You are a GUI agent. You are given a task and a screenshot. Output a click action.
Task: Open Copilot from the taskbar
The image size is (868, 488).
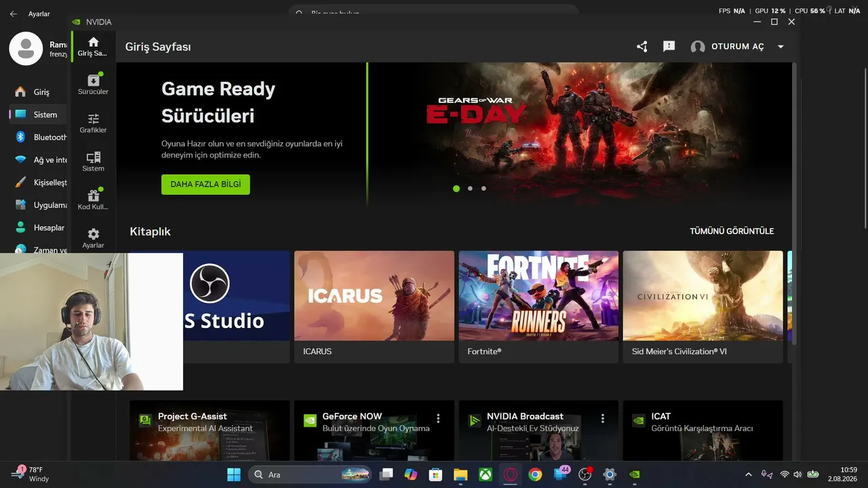coord(411,474)
